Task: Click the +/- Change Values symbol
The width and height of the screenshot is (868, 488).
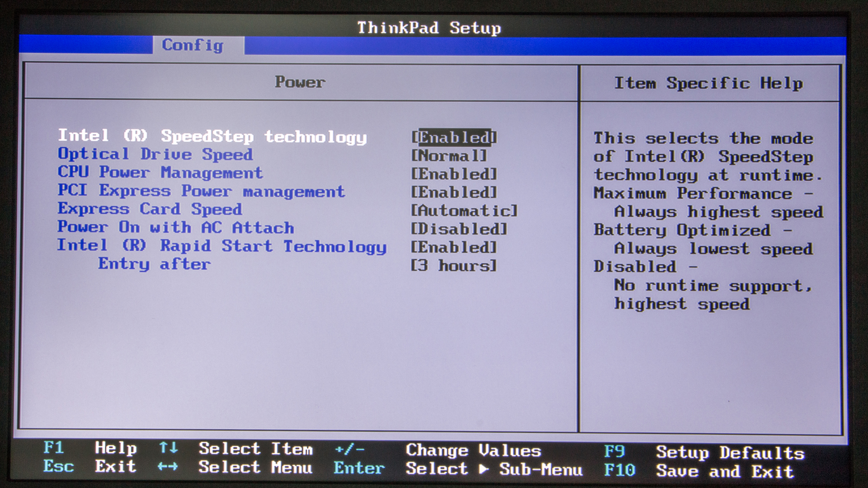Action: click(x=349, y=449)
